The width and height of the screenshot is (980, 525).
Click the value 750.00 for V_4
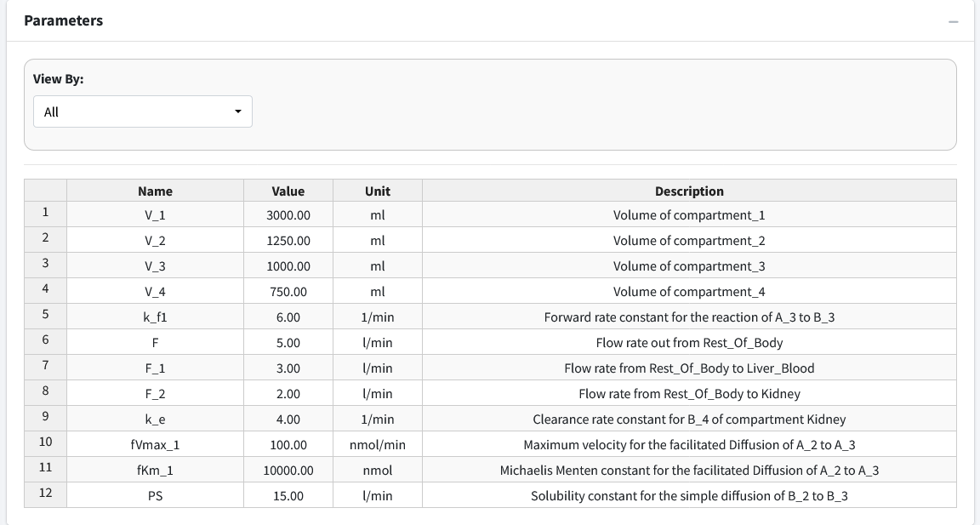pos(288,291)
